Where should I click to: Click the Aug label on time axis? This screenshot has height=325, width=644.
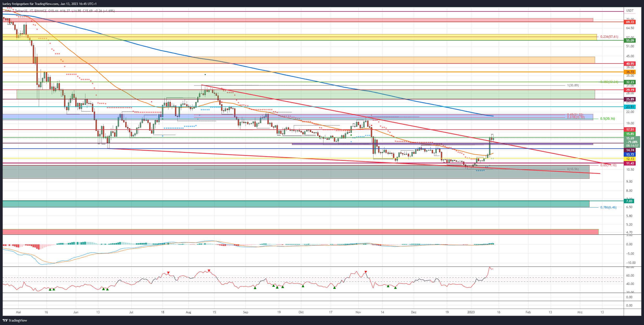point(188,312)
